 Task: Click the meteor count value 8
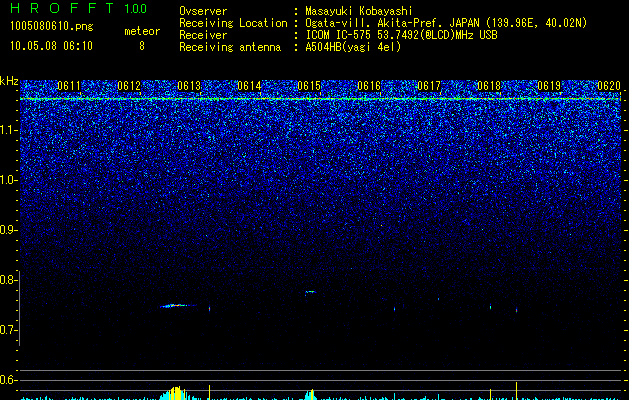[x=142, y=46]
